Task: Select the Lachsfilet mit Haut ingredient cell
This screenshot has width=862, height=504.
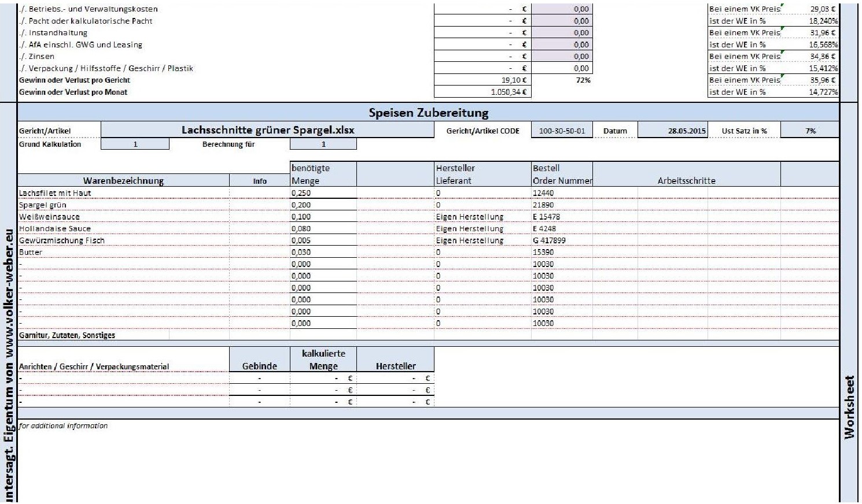Action: point(55,193)
